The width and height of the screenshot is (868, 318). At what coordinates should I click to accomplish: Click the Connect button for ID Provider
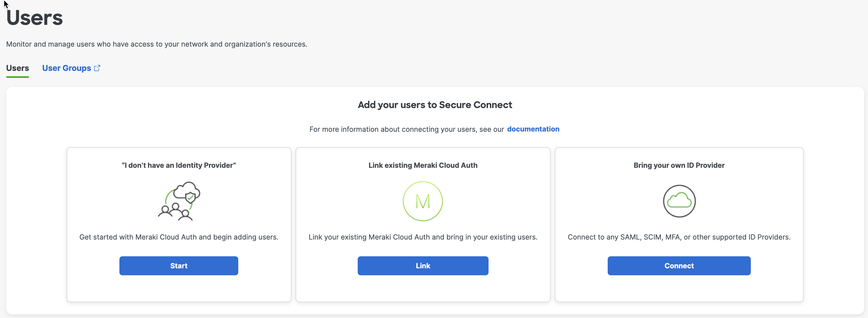point(679,266)
